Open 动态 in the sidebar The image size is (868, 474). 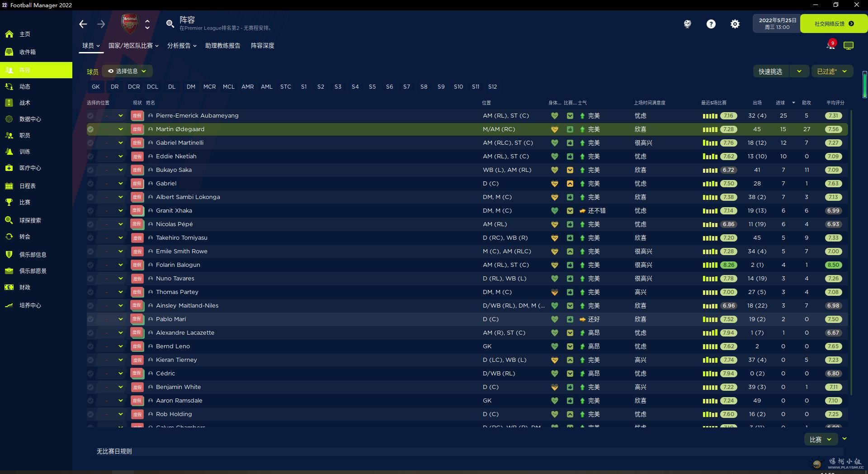coord(36,86)
